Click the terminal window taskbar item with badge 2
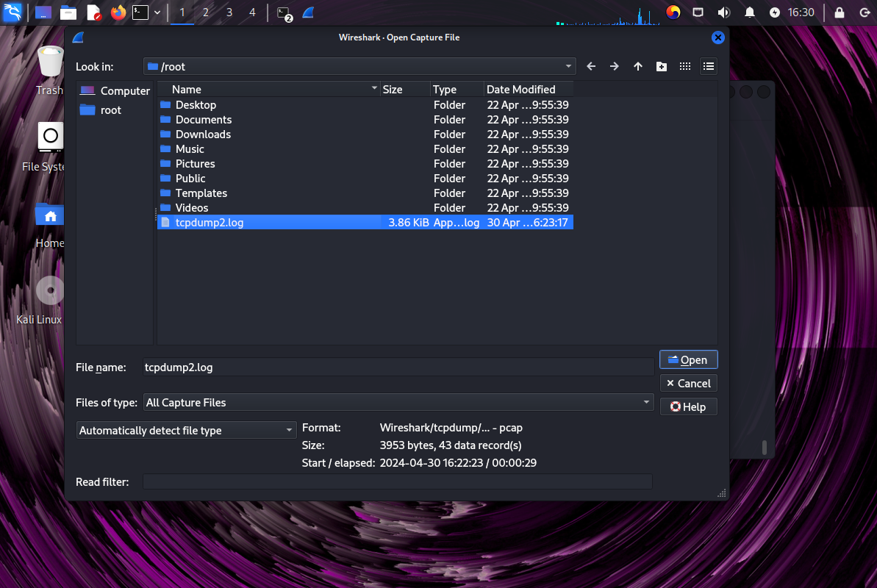 click(x=284, y=13)
